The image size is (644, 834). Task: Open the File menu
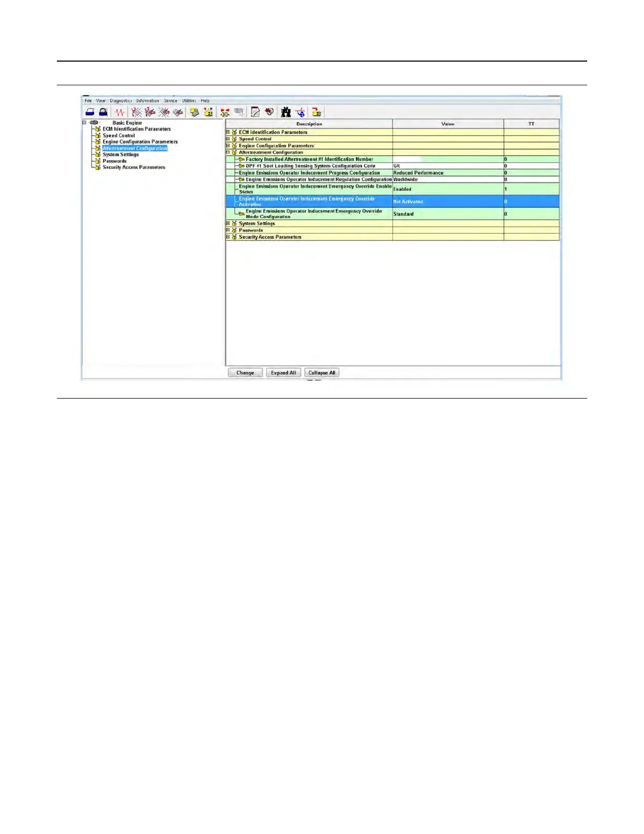88,101
